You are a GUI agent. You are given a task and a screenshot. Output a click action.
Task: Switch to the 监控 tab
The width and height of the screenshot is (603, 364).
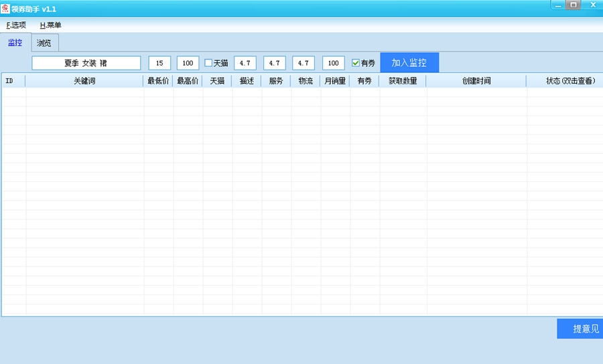pyautogui.click(x=15, y=43)
